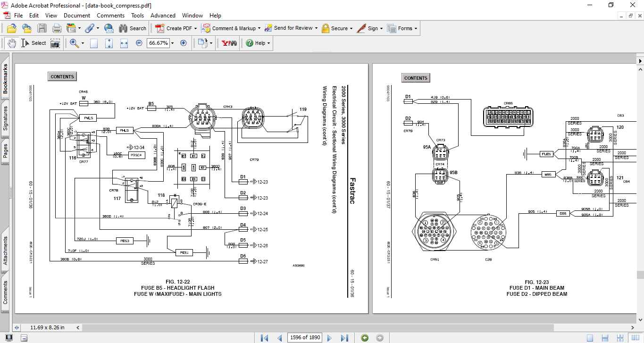
Task: Open the Bookmarks side panel tab
Action: (x=6, y=79)
